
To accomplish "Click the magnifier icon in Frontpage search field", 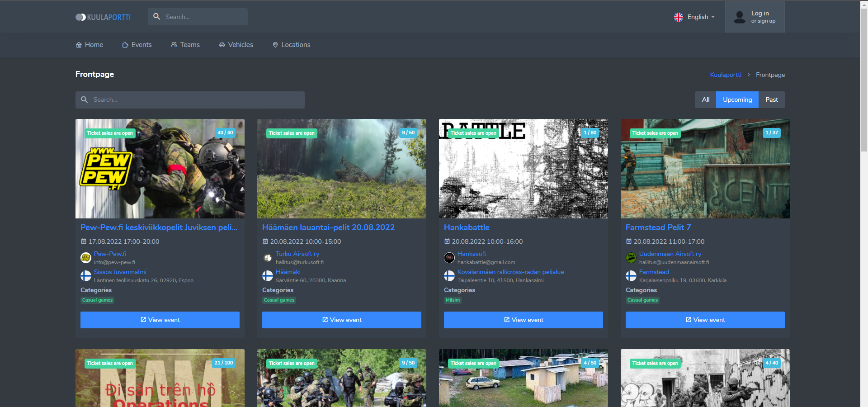I will point(84,99).
